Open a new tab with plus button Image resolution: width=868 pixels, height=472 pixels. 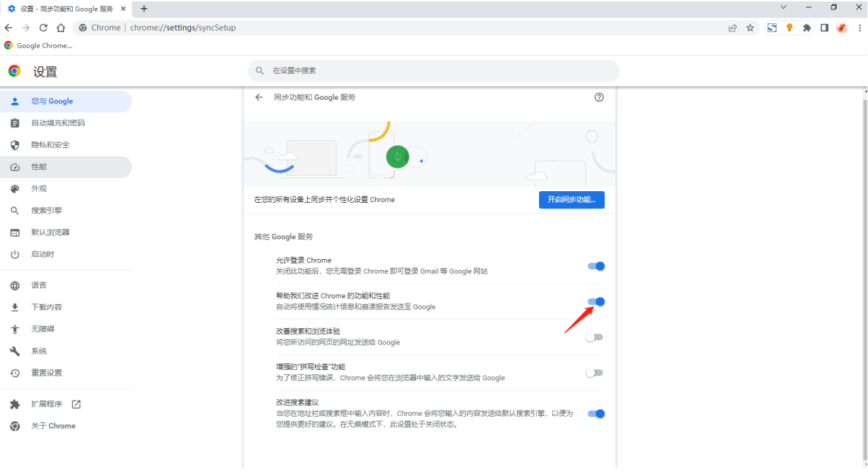(x=144, y=8)
